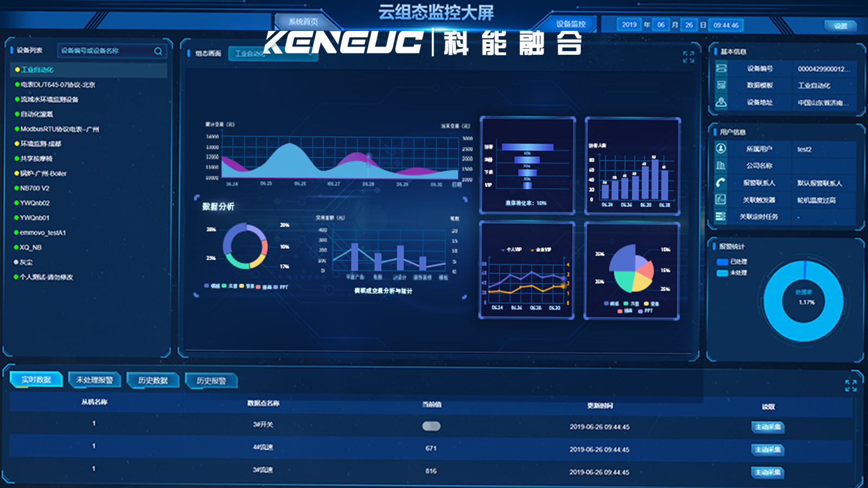This screenshot has width=868, height=488.
Task: Select the 个人测试-请勿修改 device
Action: pyautogui.click(x=46, y=277)
